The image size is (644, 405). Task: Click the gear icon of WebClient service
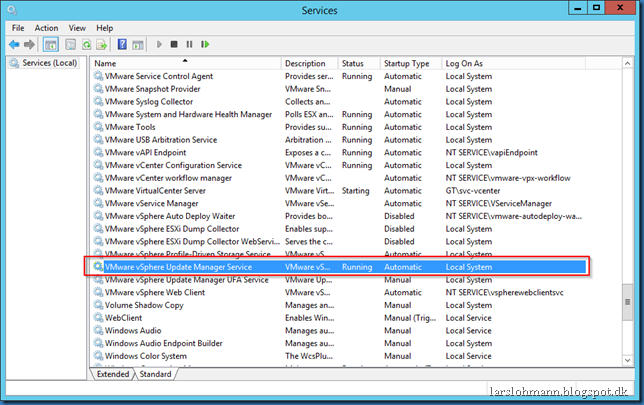click(98, 318)
